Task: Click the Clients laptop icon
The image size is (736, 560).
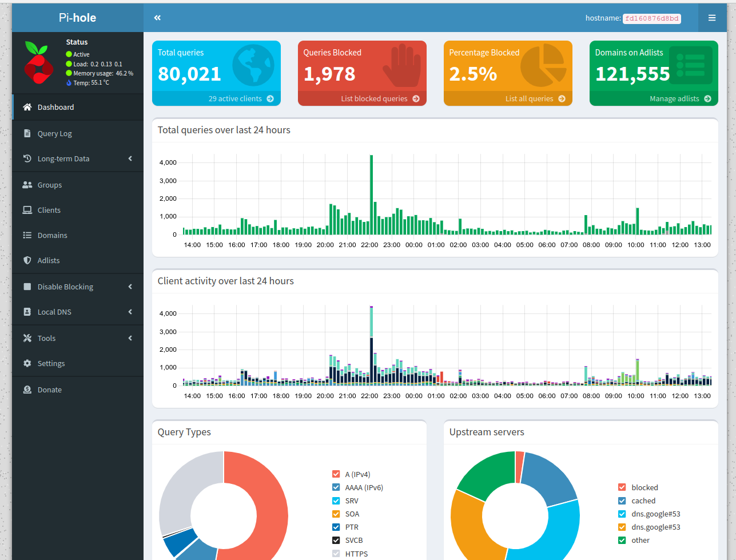Action: 27,210
